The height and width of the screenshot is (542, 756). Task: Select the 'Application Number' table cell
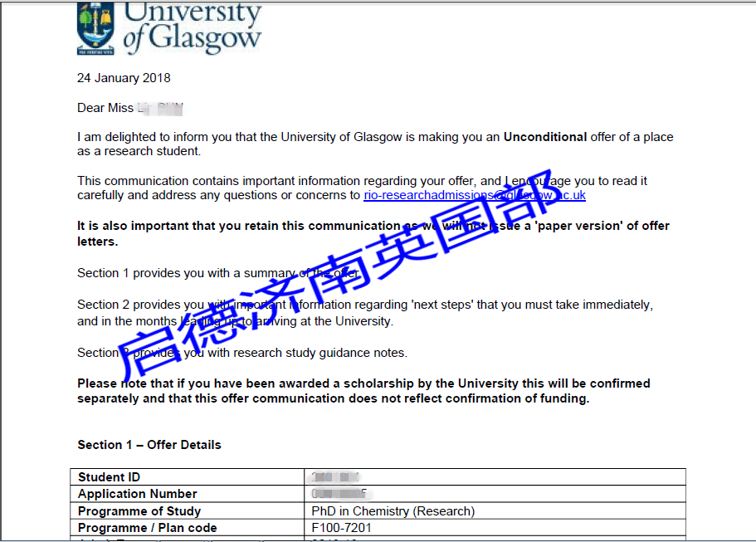coord(187,494)
